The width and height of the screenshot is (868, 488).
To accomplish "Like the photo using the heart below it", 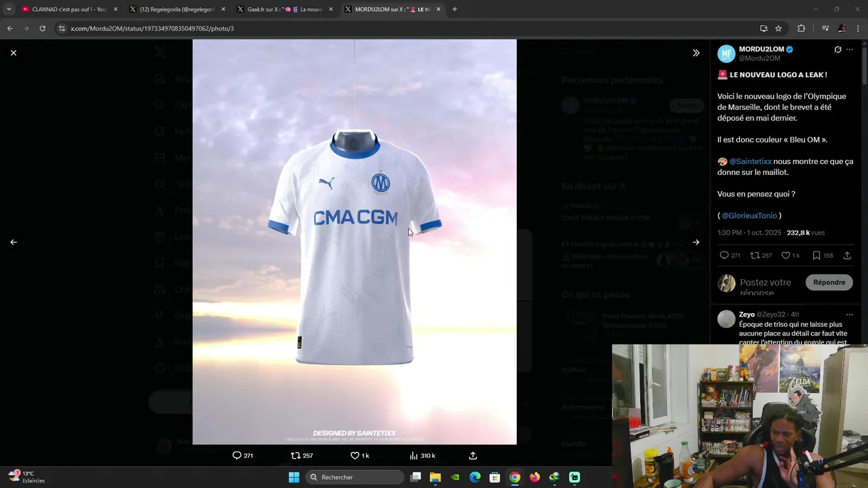I will pos(355,455).
